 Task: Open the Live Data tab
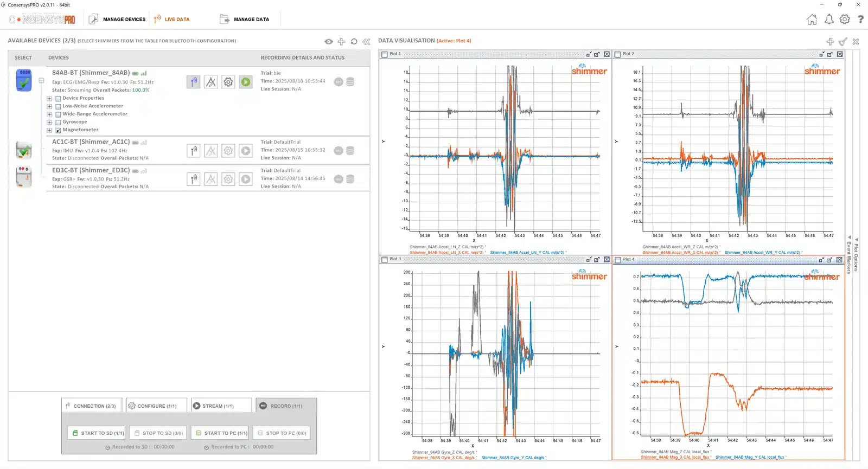point(171,20)
